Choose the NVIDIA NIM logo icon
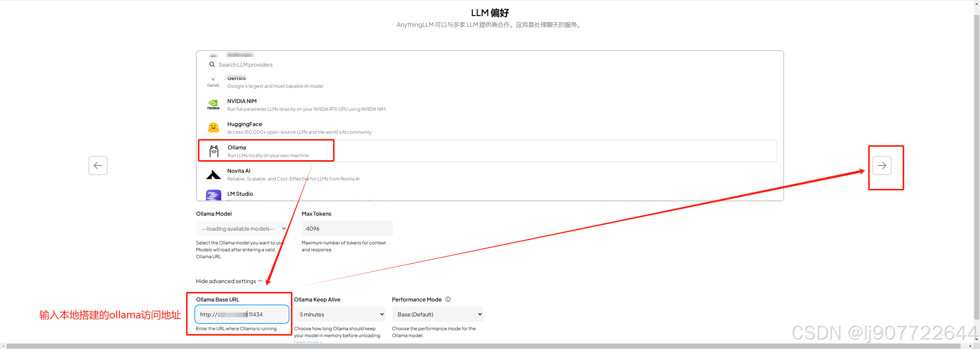This screenshot has height=349, width=980. click(213, 105)
